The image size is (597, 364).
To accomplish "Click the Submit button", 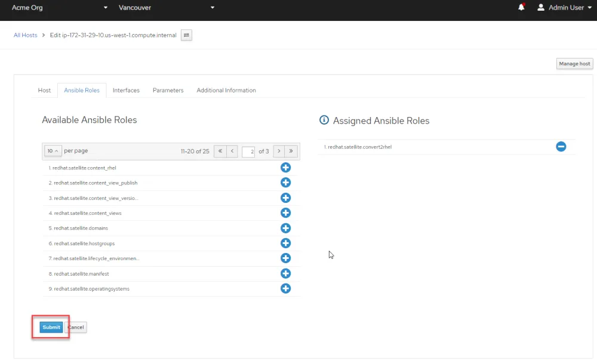I will pos(51,327).
